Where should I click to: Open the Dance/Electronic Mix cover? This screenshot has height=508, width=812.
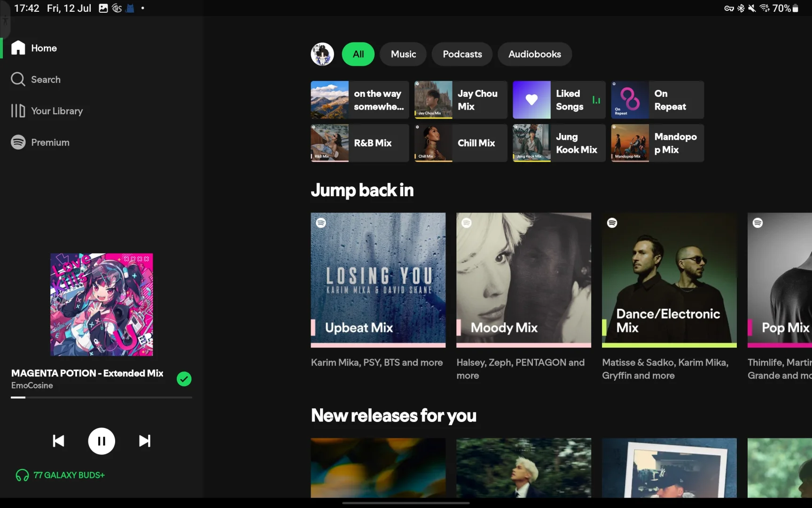pos(670,280)
